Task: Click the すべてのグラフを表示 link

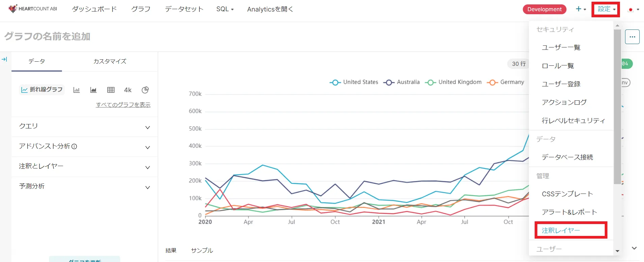Action: 123,105
